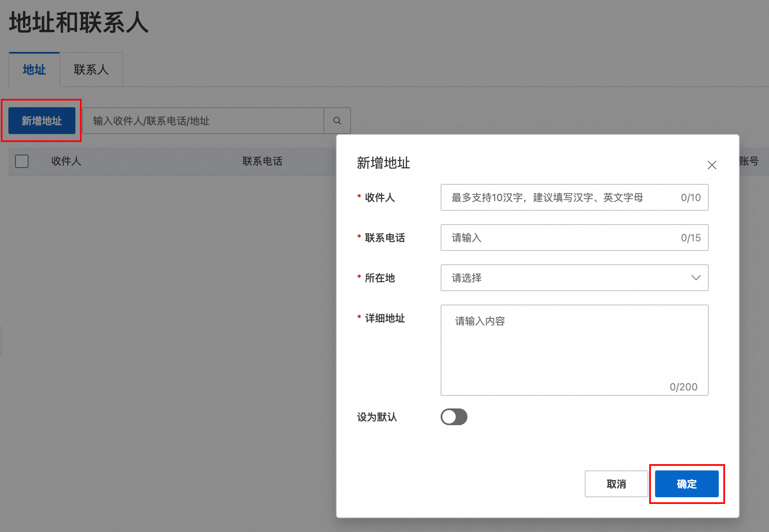Open the 所在地 dropdown

click(x=574, y=278)
